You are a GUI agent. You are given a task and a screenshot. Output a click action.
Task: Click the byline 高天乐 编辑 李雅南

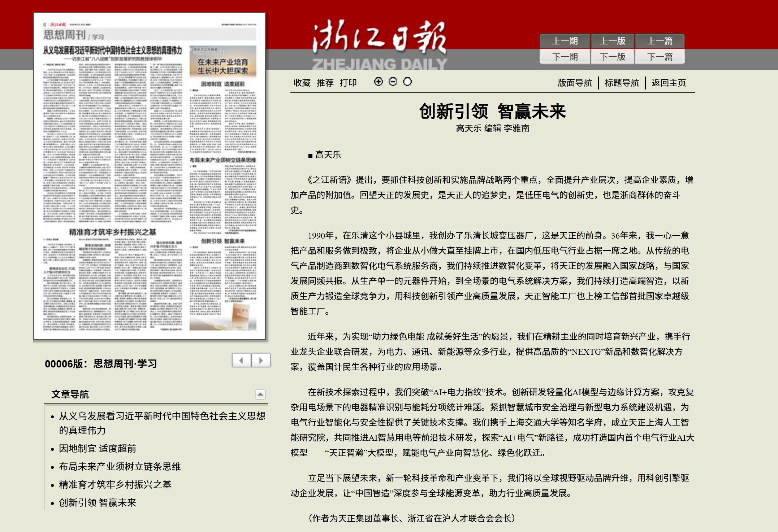point(492,128)
